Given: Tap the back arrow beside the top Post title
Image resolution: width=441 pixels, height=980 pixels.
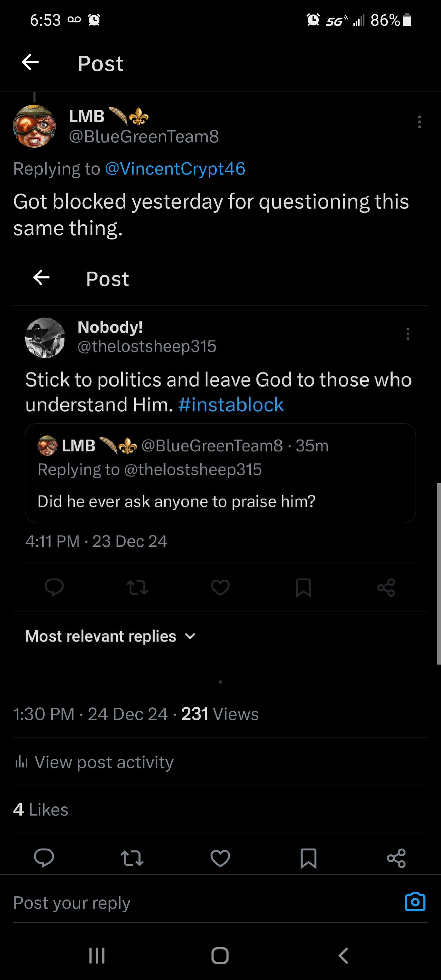Looking at the screenshot, I should coord(30,62).
